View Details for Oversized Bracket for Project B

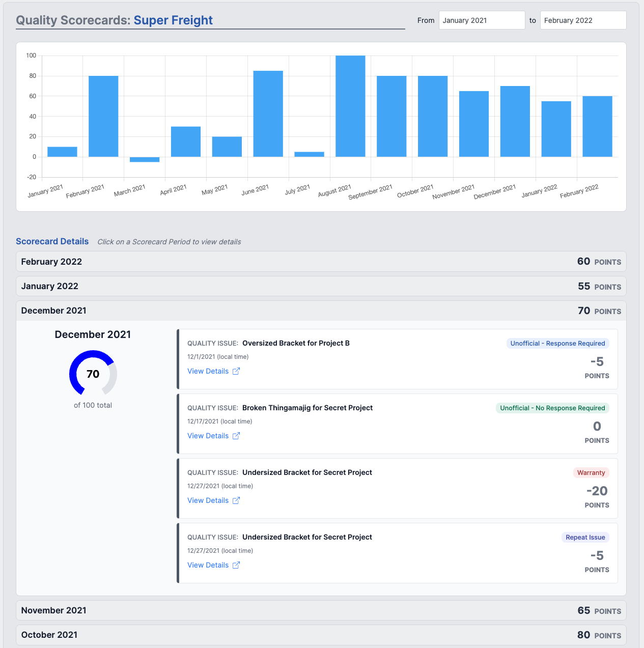pos(208,371)
